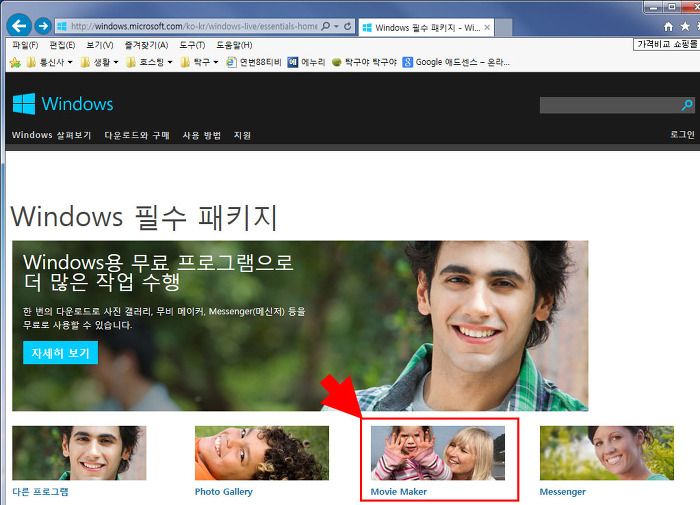This screenshot has height=505, width=700.
Task: Click the 가격비교 쇼핑 toolbar button
Action: (x=666, y=44)
